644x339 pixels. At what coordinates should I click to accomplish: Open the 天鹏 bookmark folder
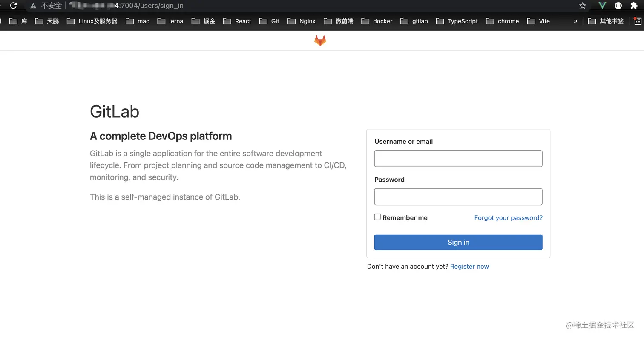tap(47, 21)
